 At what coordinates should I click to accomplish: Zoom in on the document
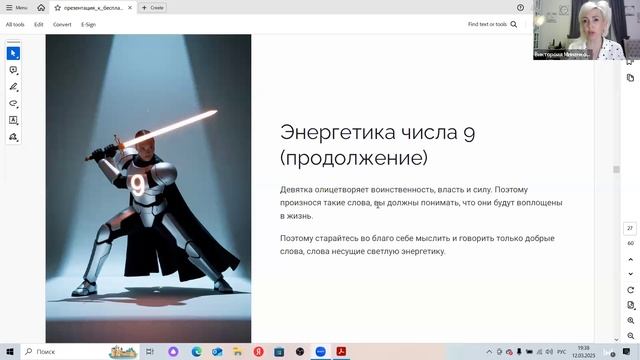[x=630, y=320]
